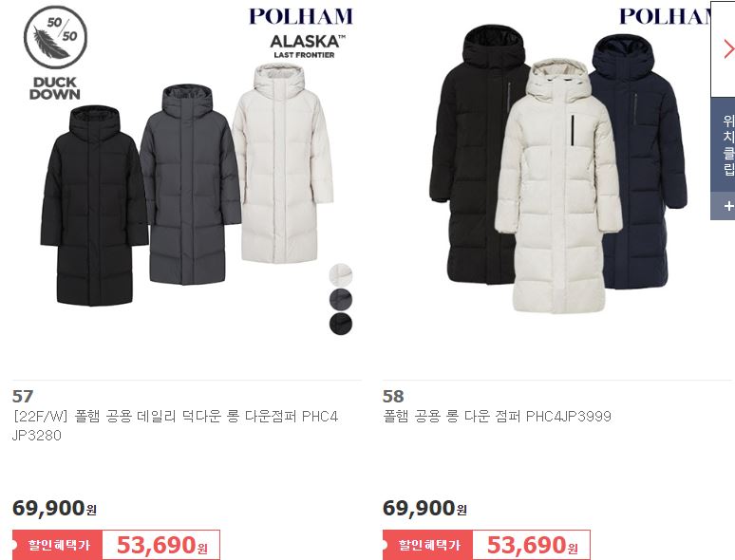
Task: Click the 50/50 Duck Down feather badge
Action: [55, 52]
